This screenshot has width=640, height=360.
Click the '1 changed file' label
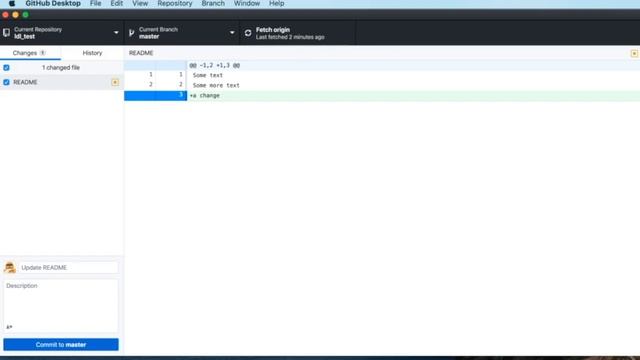(61, 68)
